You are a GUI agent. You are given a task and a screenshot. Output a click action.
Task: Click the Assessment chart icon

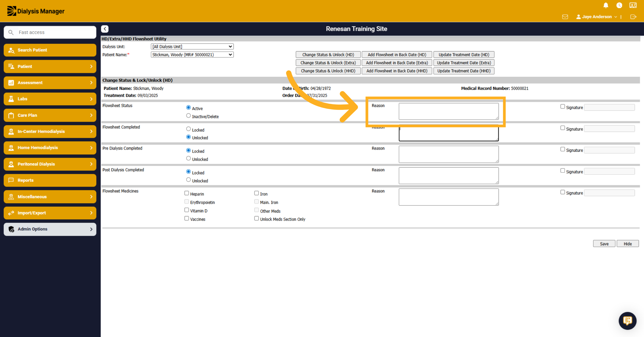tap(11, 83)
